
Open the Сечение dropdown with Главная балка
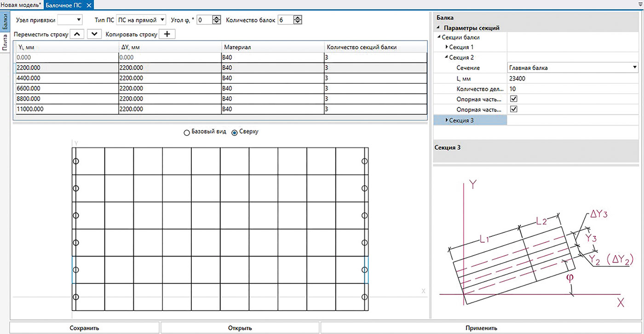point(635,68)
